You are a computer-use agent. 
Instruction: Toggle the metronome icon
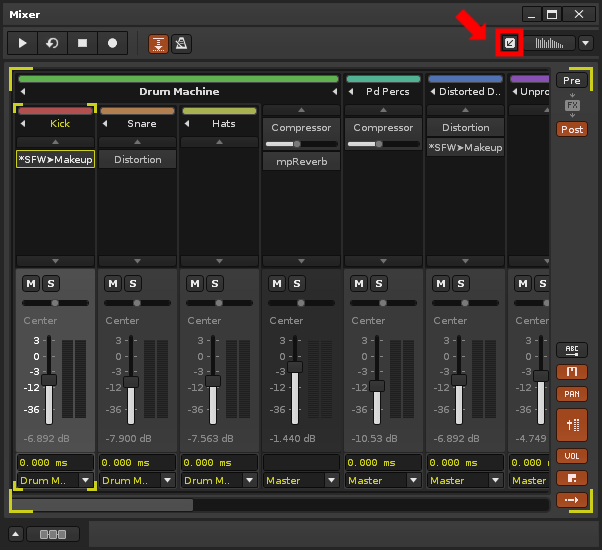tap(181, 43)
